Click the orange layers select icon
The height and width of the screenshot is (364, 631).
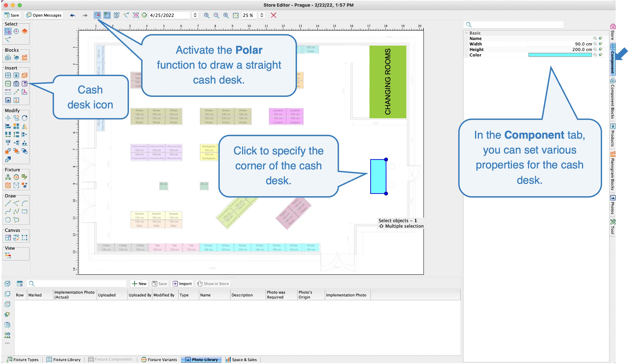coord(24,31)
